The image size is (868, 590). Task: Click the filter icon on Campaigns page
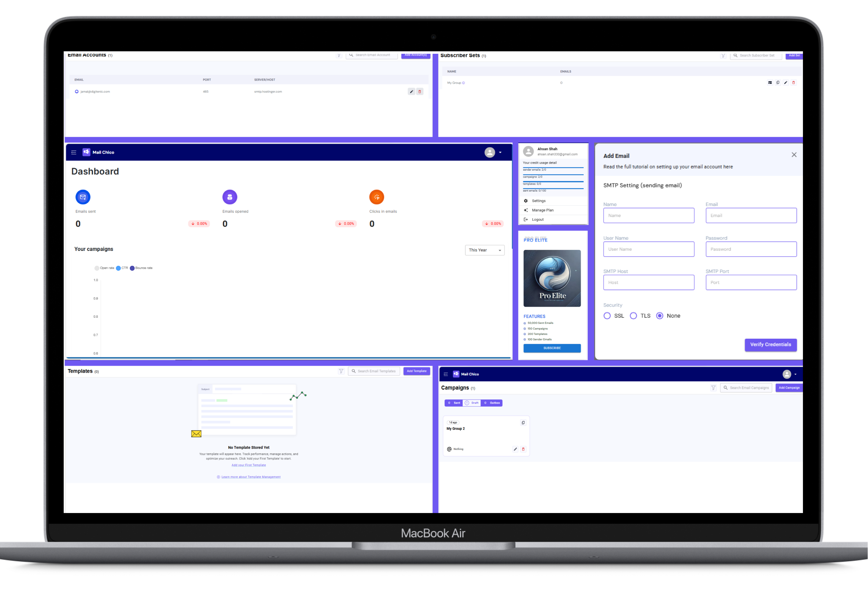point(713,388)
